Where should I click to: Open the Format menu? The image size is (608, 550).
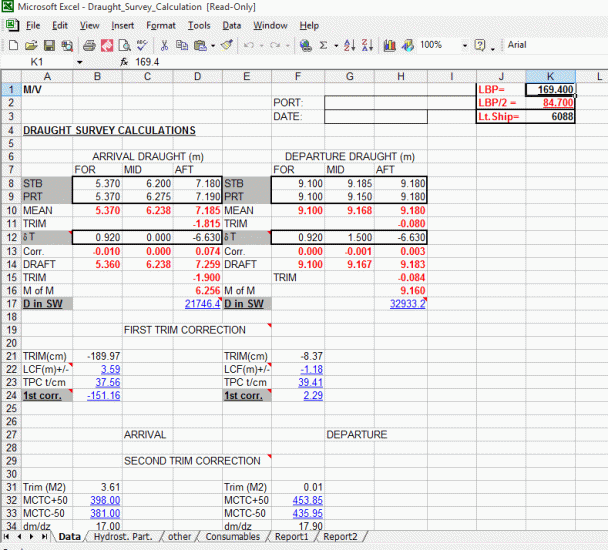(x=160, y=25)
